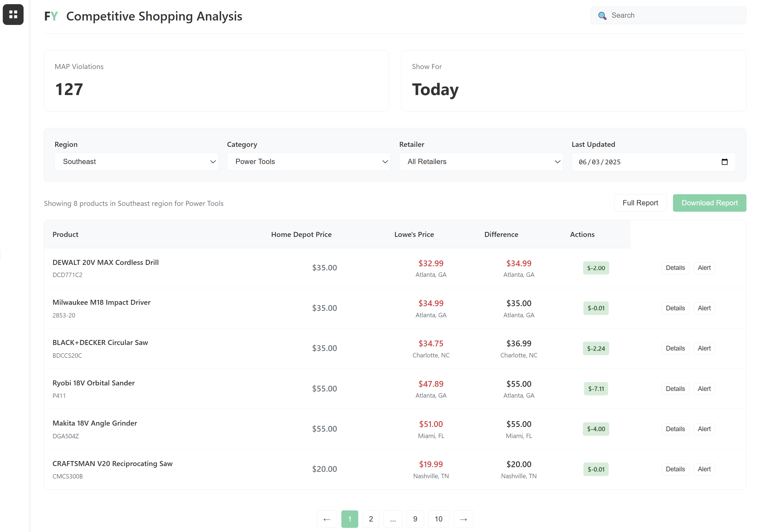Open the calendar picker icon in Last Updated
Image resolution: width=757 pixels, height=532 pixels.
[x=724, y=162]
